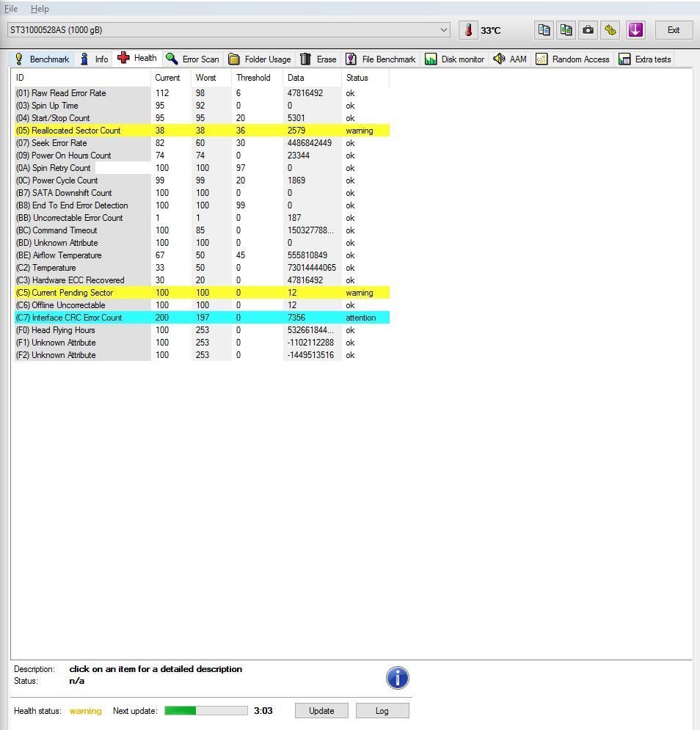Click the copy info to clipboard icon
The height and width of the screenshot is (730, 700).
pos(544,30)
